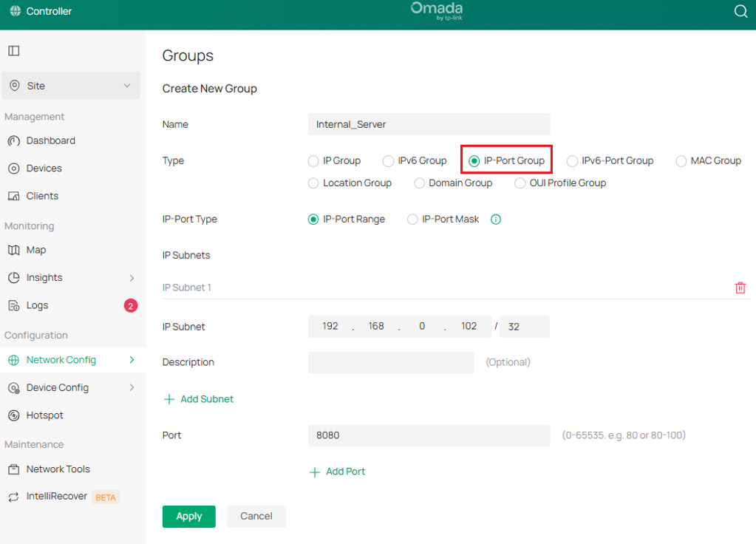756x544 pixels.
Task: Click the Network Config globe icon
Action: tap(14, 360)
